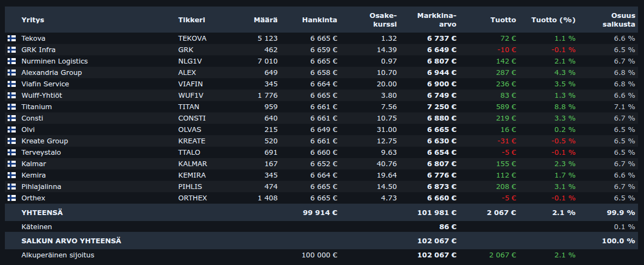
Task: Select the KEMIRA ticker symbol
Action: tap(192, 175)
